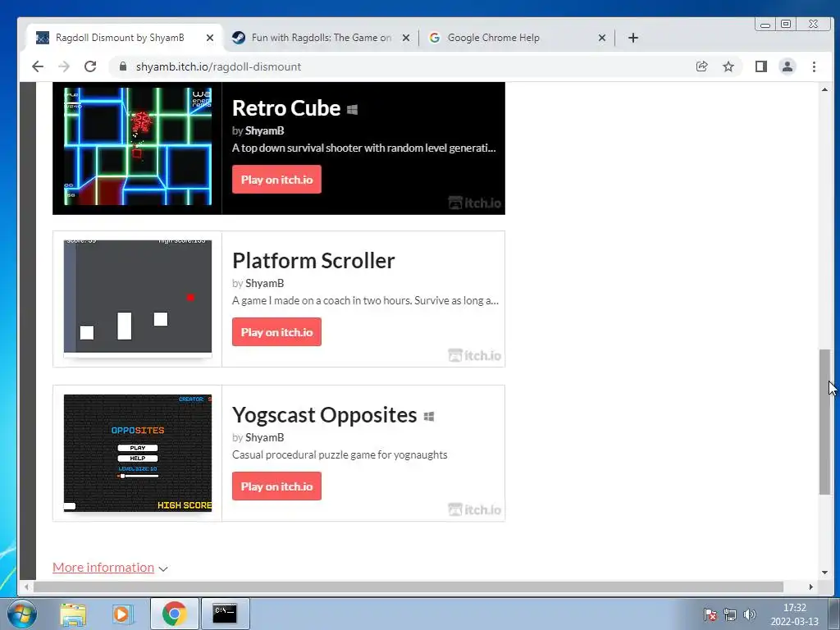Play Retro Cube on itch.io
The width and height of the screenshot is (840, 630).
coord(276,180)
